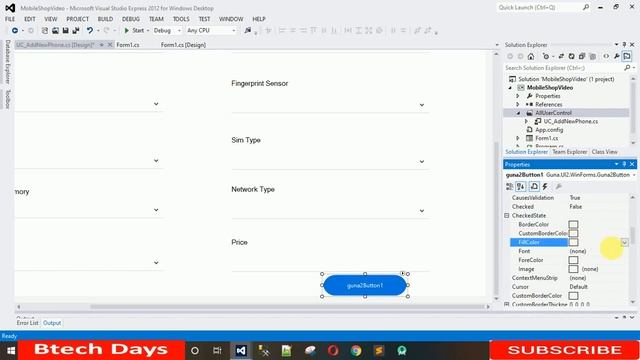
Task: Expand the Properties node in Solution Explorer
Action: click(518, 96)
